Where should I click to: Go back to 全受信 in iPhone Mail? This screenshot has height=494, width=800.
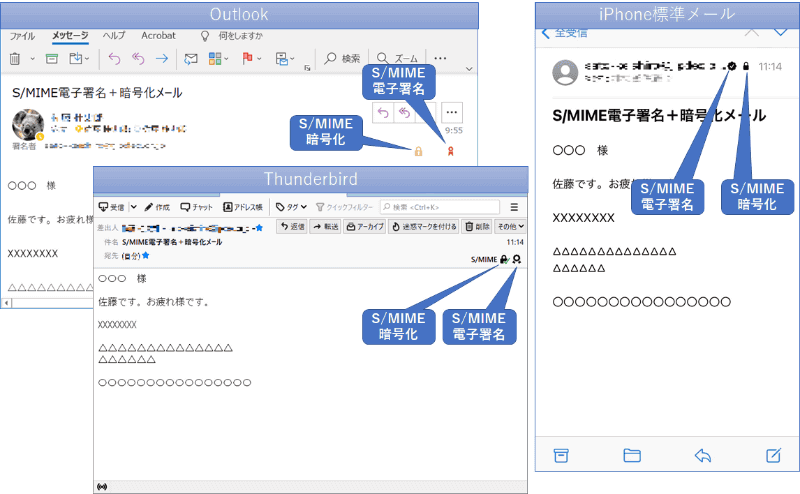(x=564, y=34)
